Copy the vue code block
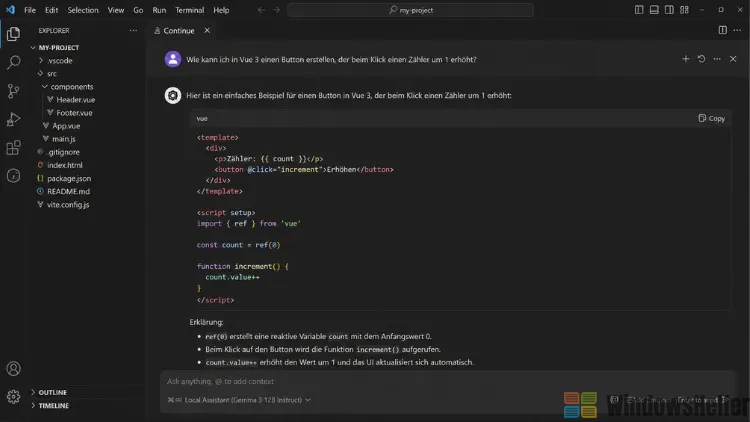 pyautogui.click(x=711, y=118)
